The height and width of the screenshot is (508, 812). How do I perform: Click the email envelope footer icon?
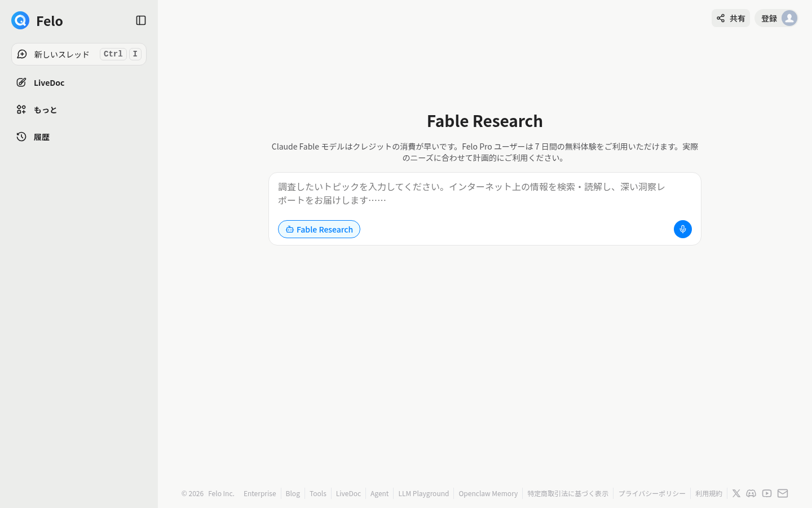pos(783,493)
